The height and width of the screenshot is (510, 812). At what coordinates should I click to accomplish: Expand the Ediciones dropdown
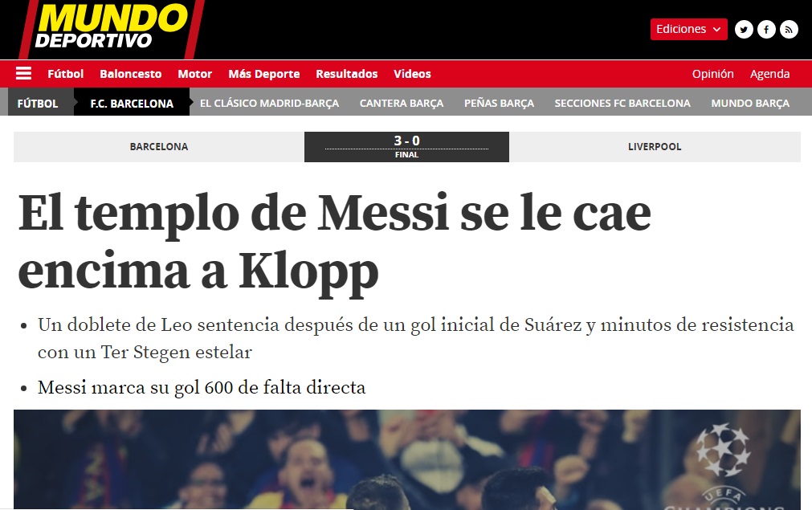click(689, 29)
